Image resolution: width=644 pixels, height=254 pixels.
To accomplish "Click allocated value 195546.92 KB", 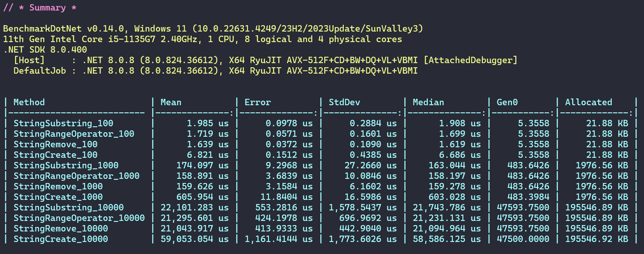I will (x=597, y=239).
